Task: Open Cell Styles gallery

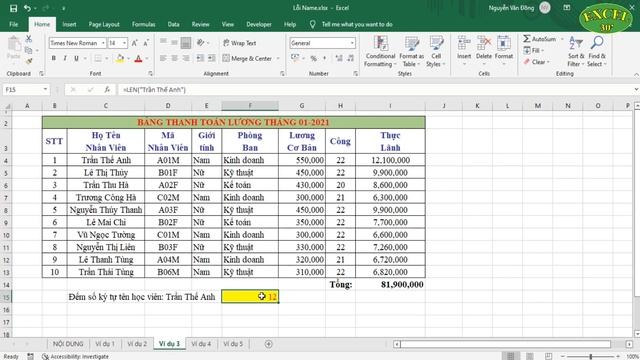Action: coord(436,51)
